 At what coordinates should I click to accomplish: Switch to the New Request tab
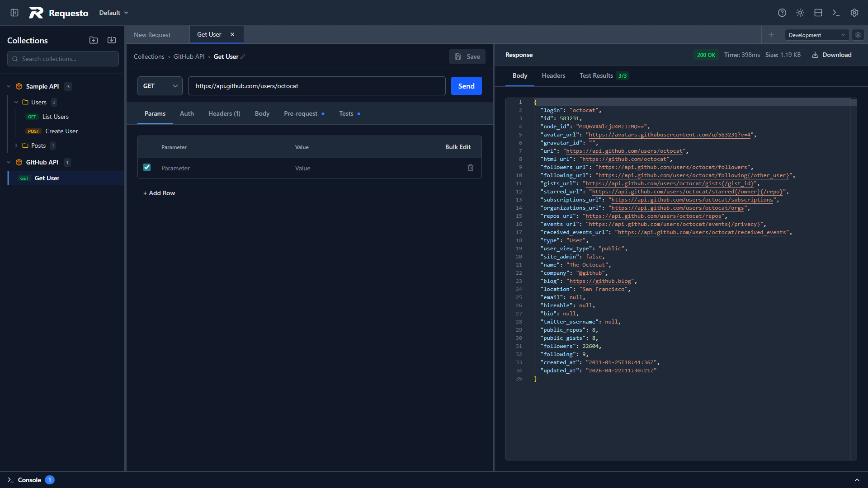(152, 35)
